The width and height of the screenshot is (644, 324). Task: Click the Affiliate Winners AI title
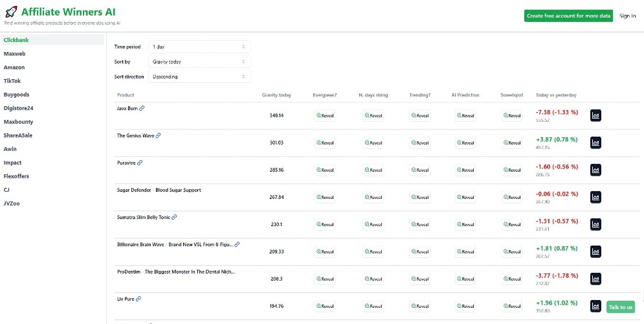click(x=69, y=12)
